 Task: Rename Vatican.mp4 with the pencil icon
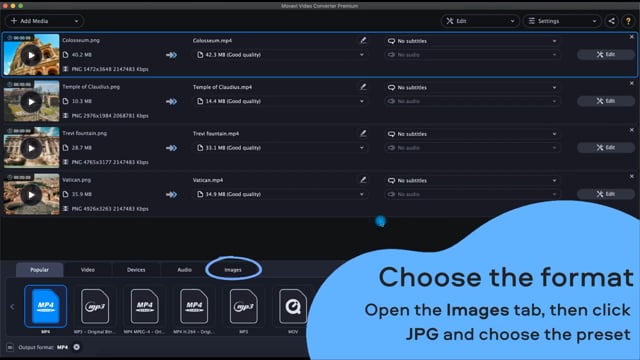pyautogui.click(x=363, y=180)
